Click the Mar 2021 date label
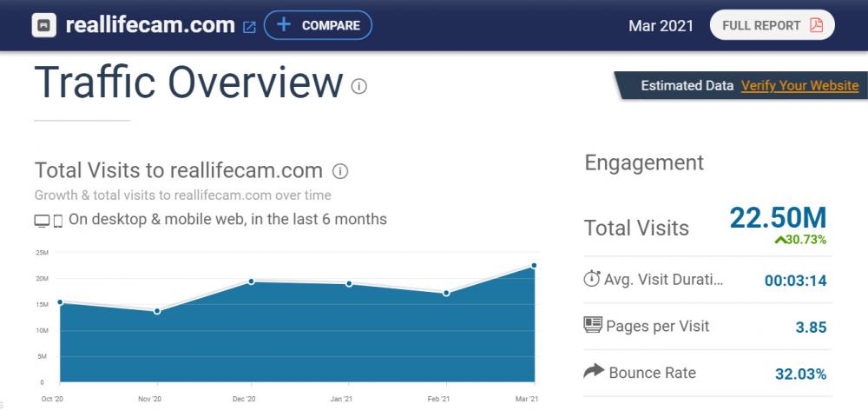Viewport: 868px width, 417px height. coord(661,26)
